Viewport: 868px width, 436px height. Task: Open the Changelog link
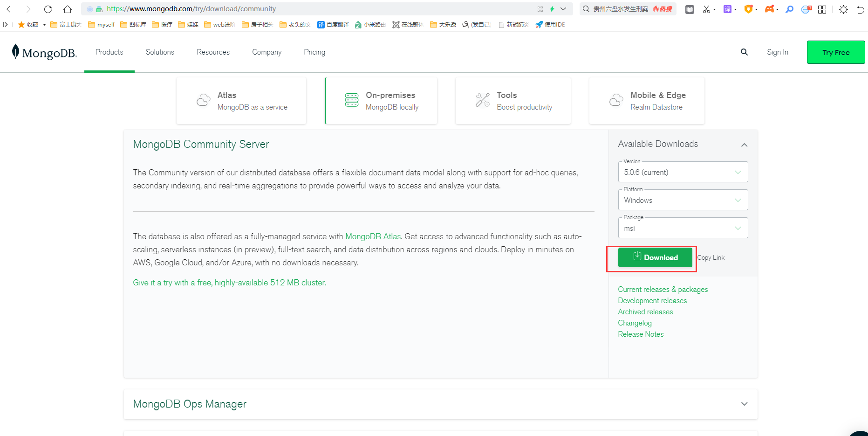[635, 323]
